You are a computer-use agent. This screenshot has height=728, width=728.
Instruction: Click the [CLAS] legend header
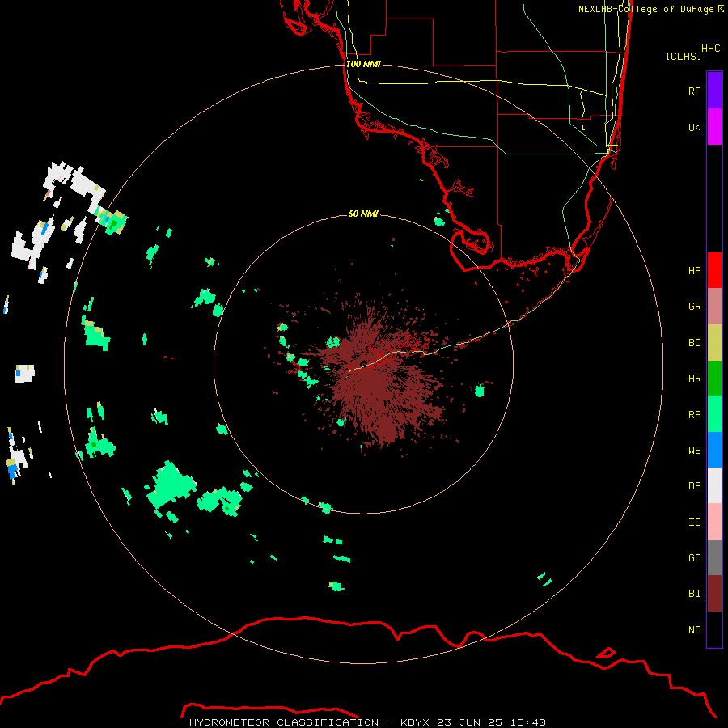pos(684,56)
